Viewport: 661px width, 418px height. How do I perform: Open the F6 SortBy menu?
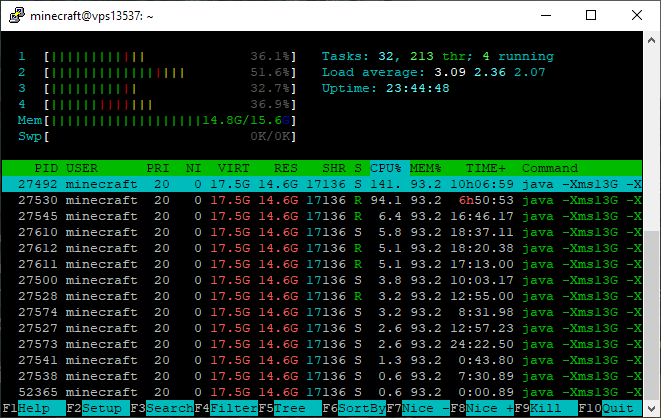356,408
